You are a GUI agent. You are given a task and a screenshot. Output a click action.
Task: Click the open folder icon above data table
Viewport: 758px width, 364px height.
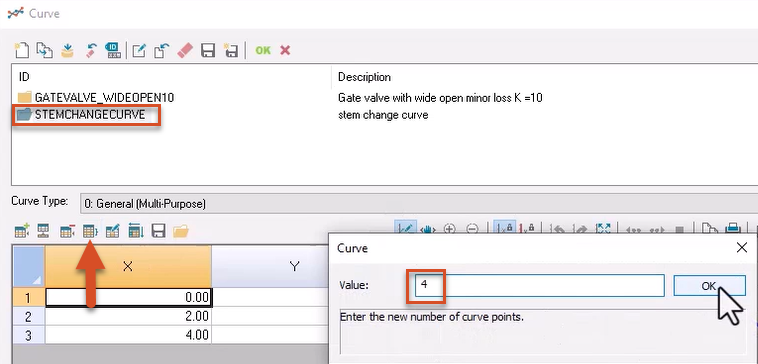pos(181,231)
